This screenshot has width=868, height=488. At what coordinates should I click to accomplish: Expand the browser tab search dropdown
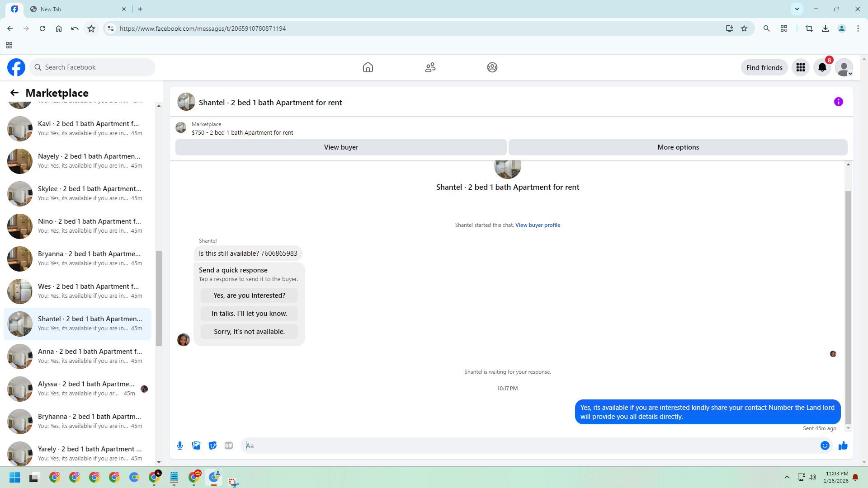[x=797, y=9]
